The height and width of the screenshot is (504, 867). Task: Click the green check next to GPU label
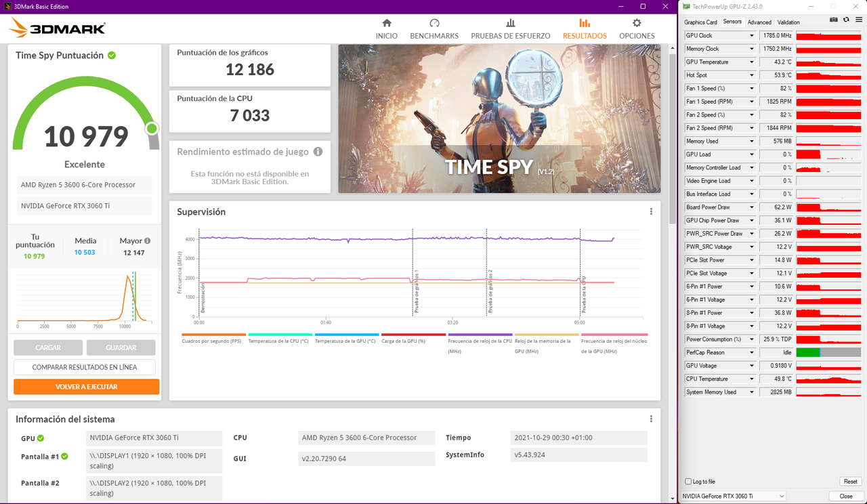41,438
